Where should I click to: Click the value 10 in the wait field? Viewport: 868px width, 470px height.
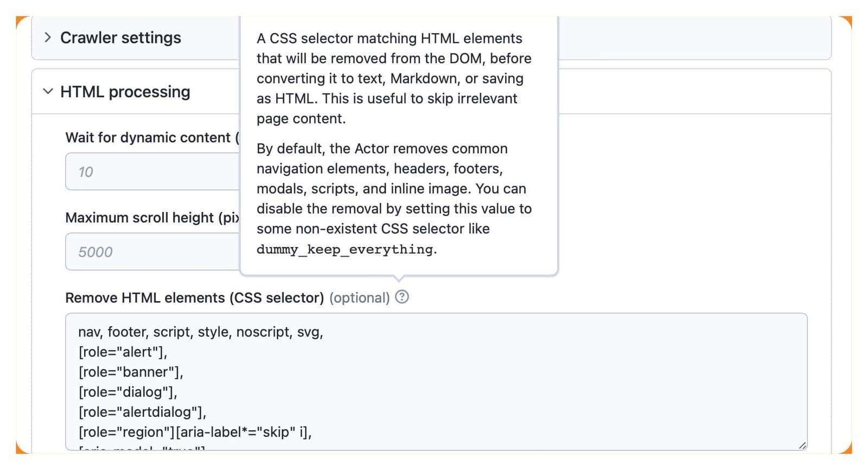85,172
